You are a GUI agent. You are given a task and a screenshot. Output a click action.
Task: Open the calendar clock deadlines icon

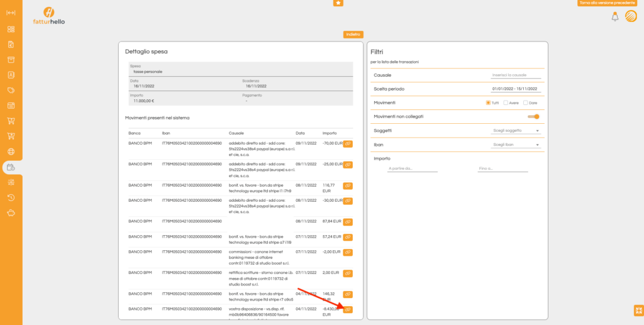11,167
